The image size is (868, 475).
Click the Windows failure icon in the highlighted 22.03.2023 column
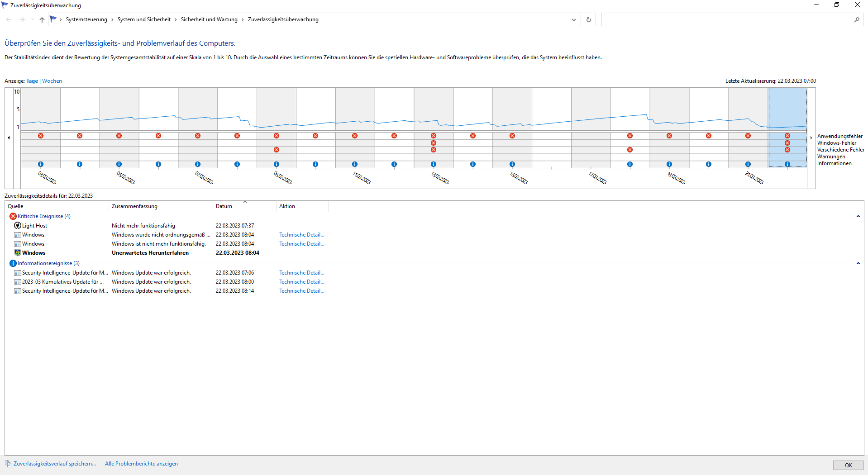pos(787,143)
